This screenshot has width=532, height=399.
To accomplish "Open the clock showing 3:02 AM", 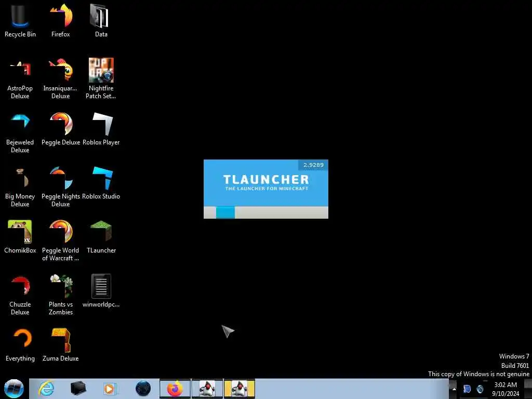I will (506, 389).
